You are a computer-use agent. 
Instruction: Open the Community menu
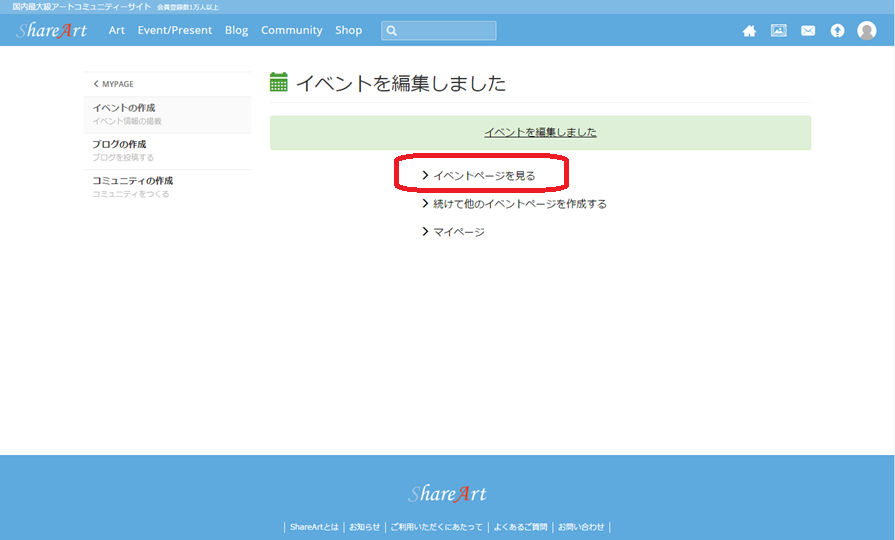292,30
